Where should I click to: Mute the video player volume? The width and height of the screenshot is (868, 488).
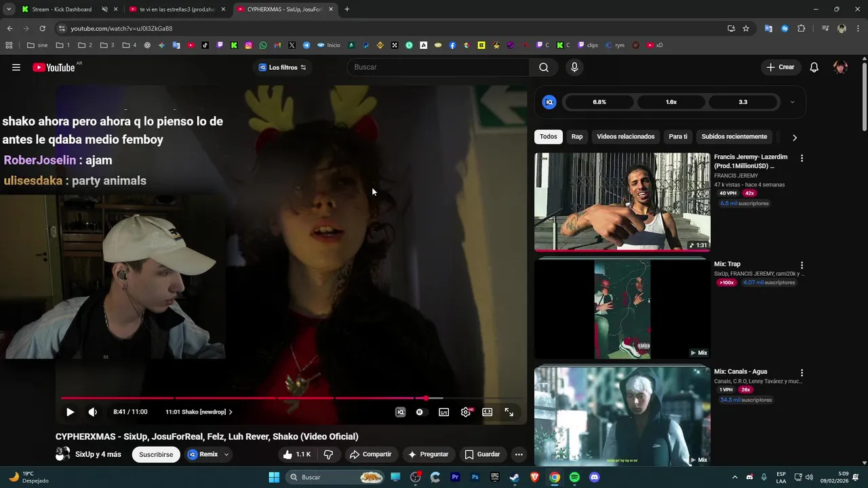[x=93, y=412]
